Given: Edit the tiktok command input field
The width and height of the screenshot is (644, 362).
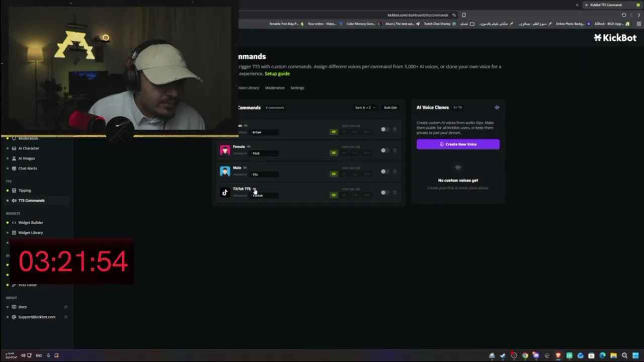Looking at the screenshot, I should tap(264, 196).
